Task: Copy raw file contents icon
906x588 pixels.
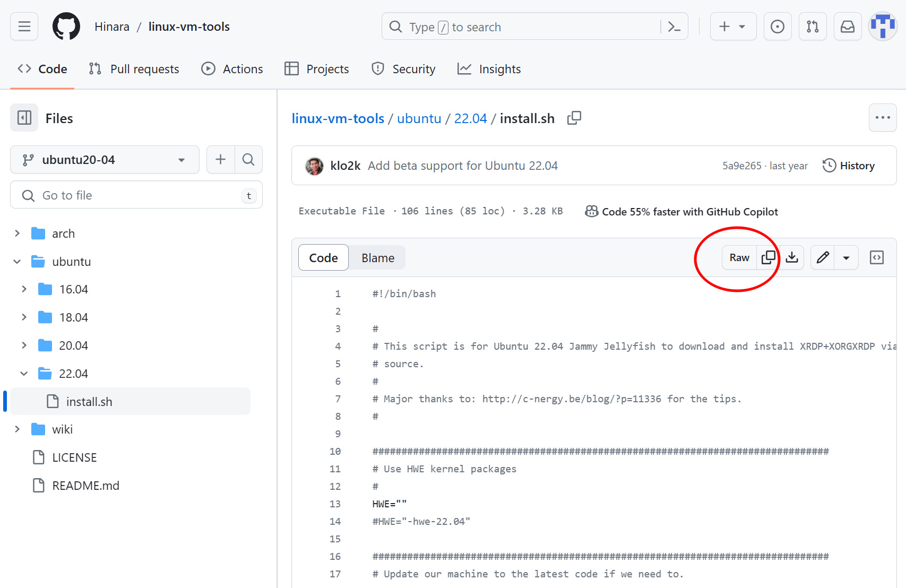Action: 768,258
